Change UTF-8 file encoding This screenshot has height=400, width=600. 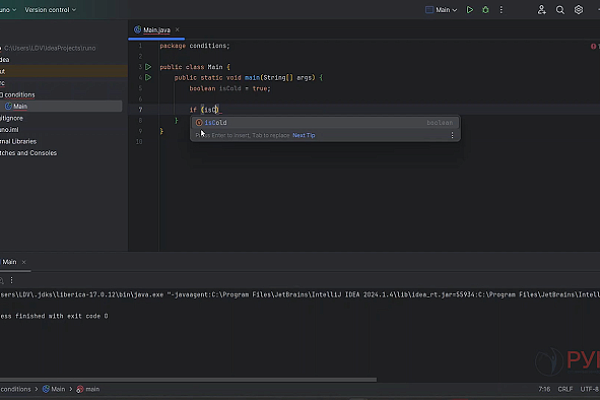[590, 389]
